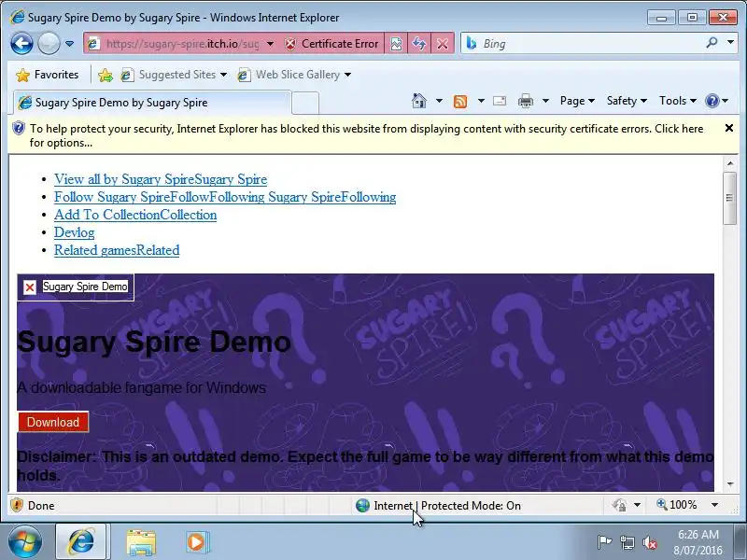Select the Sugary Spire Demo tab

click(151, 103)
